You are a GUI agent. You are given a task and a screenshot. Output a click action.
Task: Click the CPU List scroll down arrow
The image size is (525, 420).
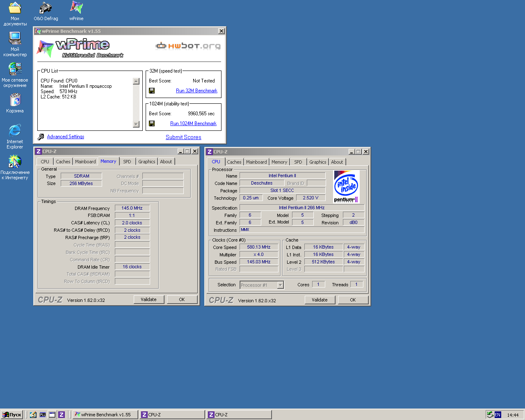click(136, 124)
